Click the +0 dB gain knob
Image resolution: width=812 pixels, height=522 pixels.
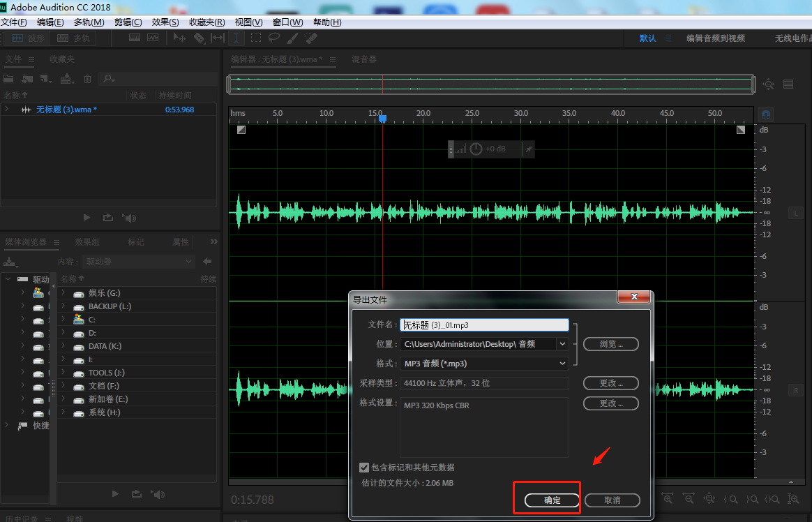coord(476,149)
